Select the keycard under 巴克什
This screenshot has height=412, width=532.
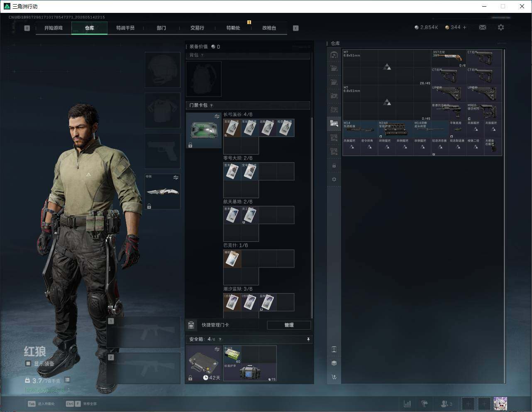[x=232, y=259]
